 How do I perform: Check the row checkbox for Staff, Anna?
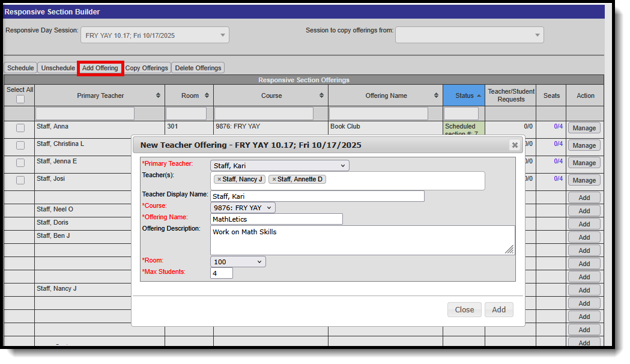coord(20,129)
